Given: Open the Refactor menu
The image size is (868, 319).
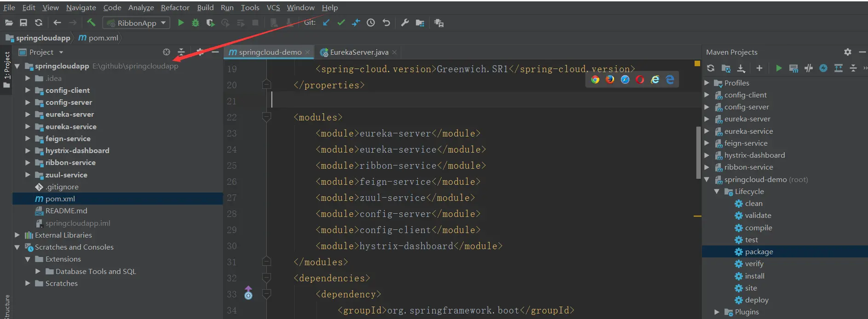Looking at the screenshot, I should 175,7.
